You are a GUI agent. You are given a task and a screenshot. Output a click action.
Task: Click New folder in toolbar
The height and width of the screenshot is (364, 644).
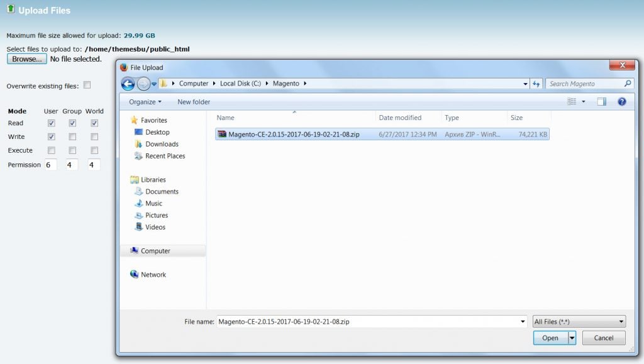194,102
